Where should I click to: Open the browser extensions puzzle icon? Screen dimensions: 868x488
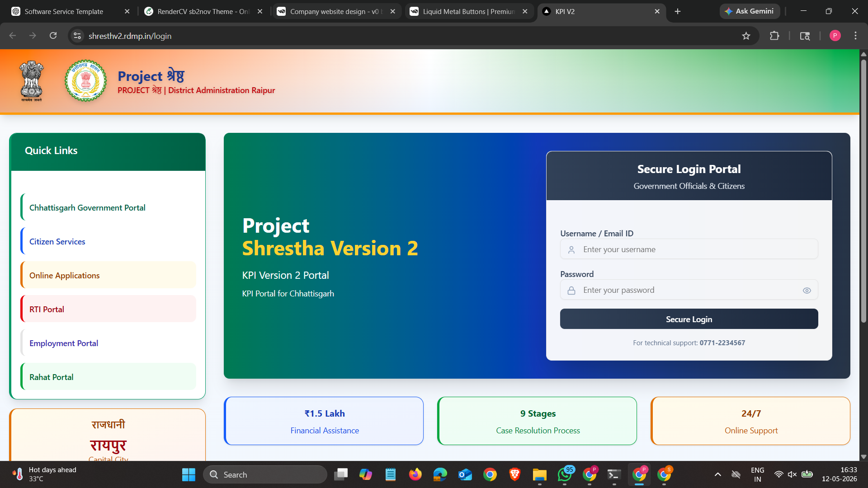click(774, 36)
